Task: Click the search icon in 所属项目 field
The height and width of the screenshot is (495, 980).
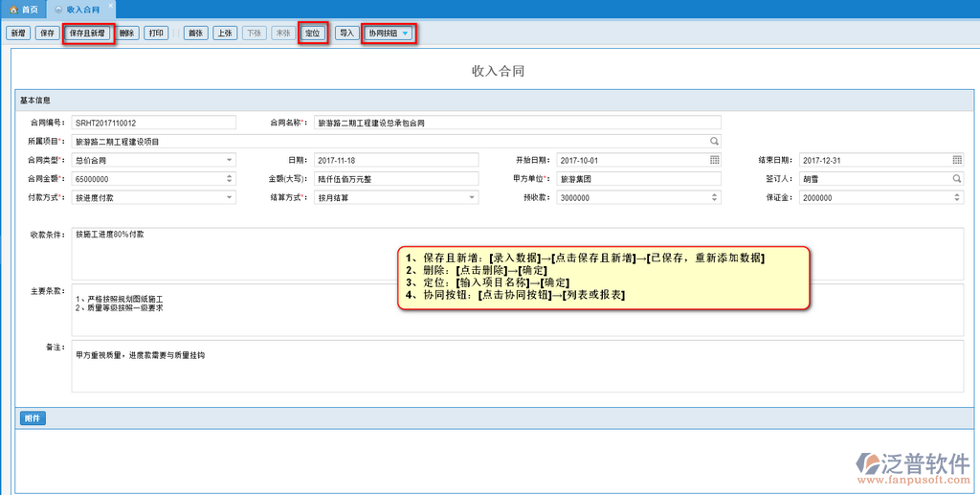Action: point(714,141)
